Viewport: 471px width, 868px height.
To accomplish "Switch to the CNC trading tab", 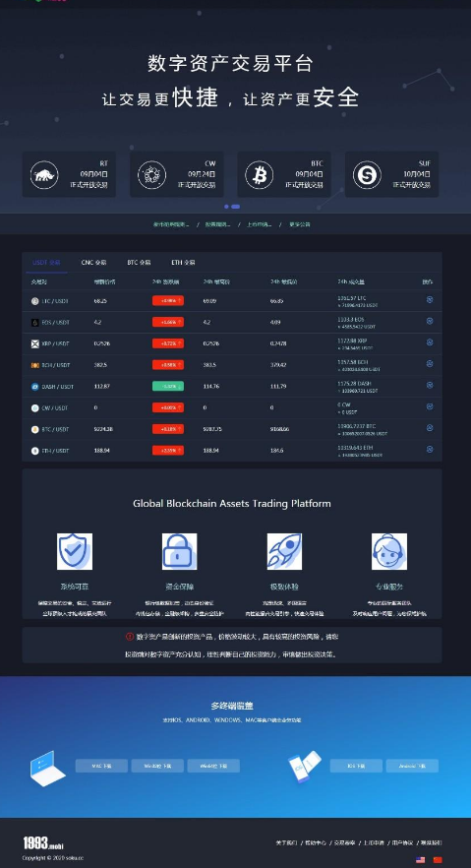I will pos(93,263).
